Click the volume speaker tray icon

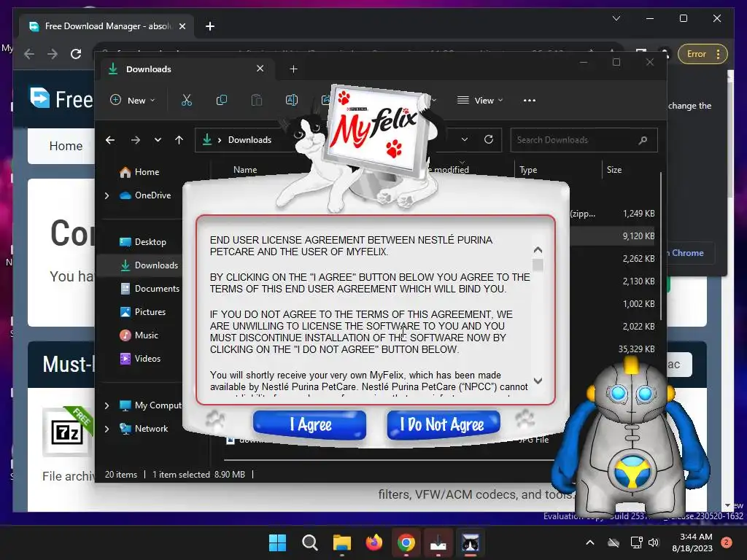click(x=654, y=542)
